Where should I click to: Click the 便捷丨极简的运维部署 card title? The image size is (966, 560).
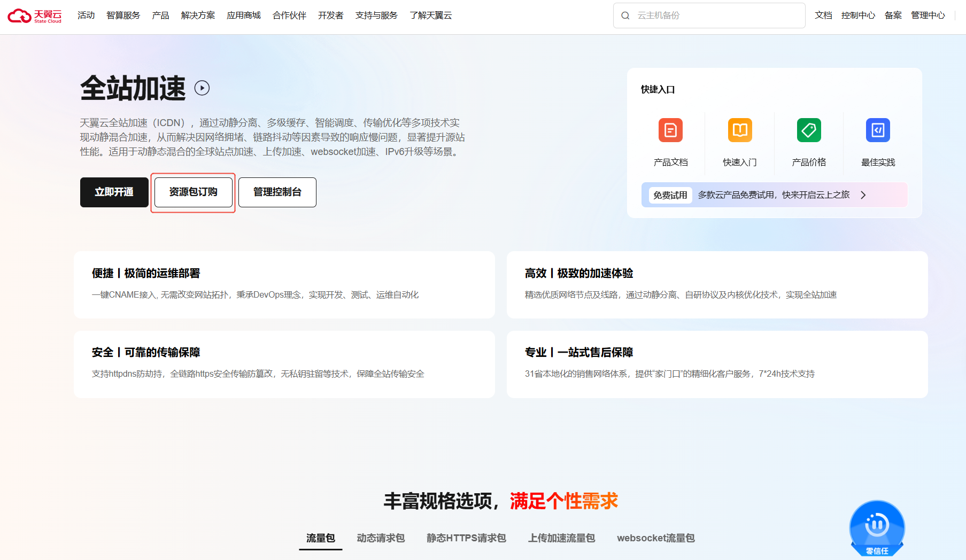coord(146,273)
